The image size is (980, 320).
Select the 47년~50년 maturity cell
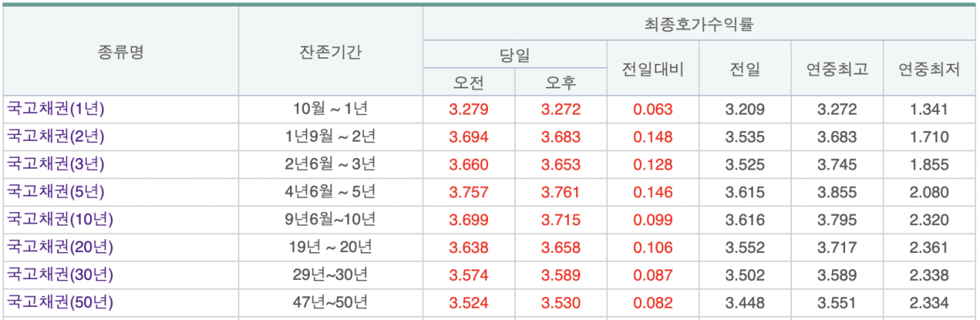(331, 303)
